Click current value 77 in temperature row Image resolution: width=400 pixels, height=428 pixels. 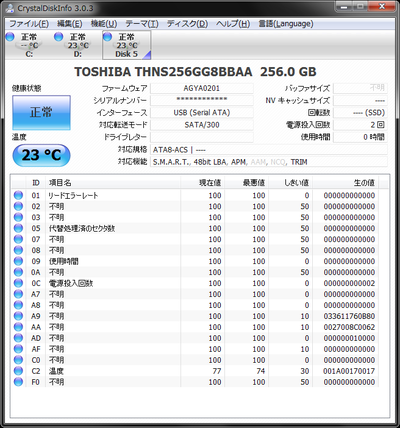click(x=217, y=371)
